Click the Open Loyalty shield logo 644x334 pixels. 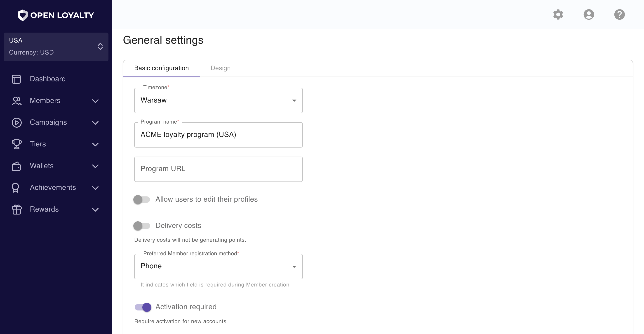point(23,15)
